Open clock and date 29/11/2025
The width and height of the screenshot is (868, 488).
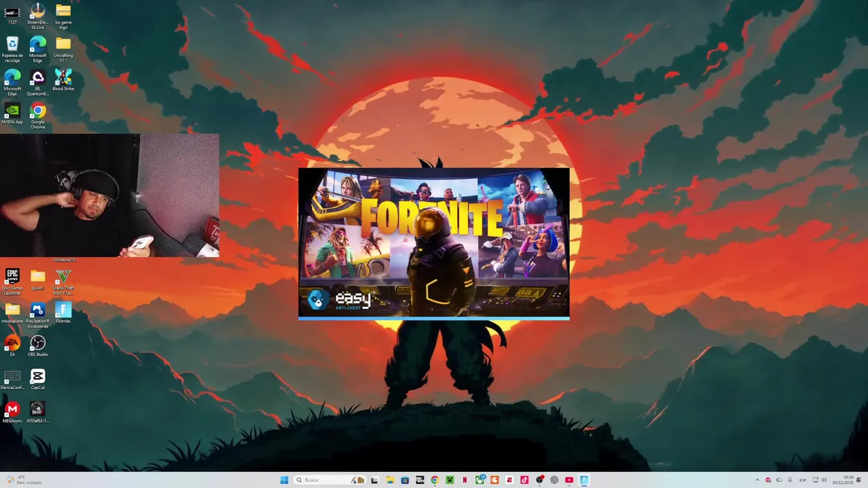tap(843, 480)
